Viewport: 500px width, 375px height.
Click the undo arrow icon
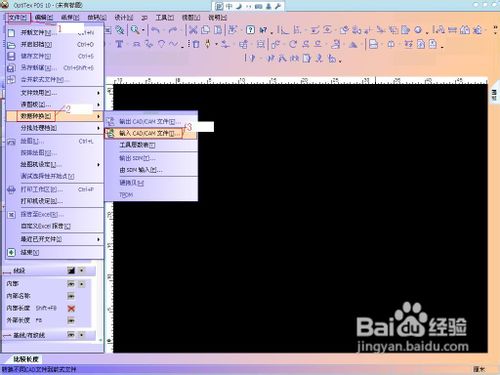tap(155, 30)
